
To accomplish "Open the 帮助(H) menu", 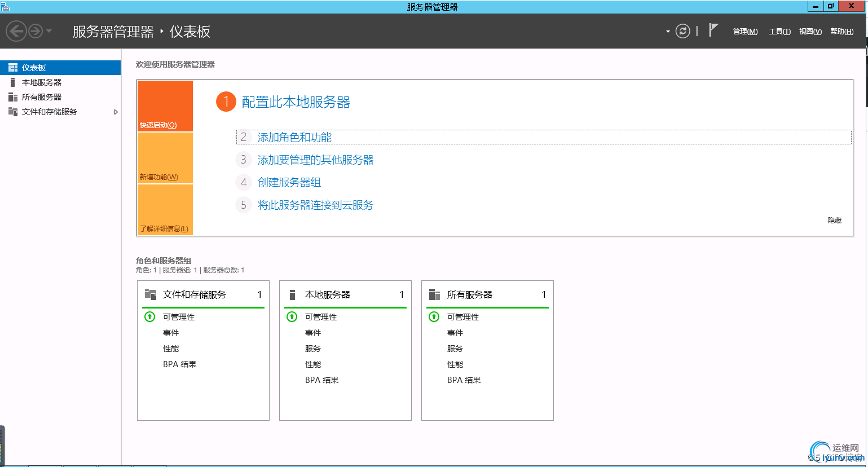I will click(x=841, y=32).
